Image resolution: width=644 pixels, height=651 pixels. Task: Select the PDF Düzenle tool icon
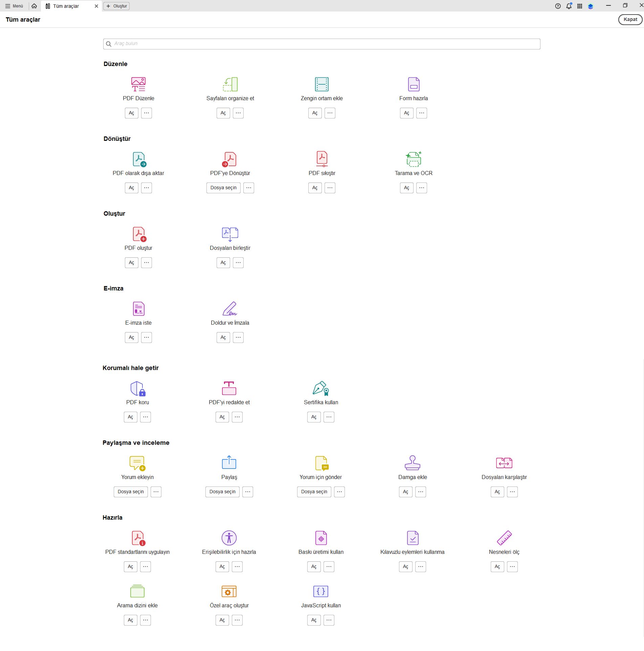(138, 84)
